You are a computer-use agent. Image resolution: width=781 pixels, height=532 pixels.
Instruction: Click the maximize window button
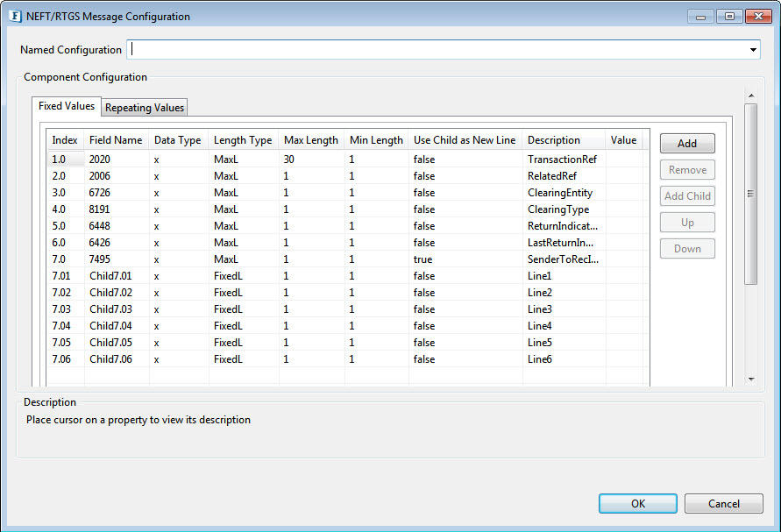pos(729,17)
